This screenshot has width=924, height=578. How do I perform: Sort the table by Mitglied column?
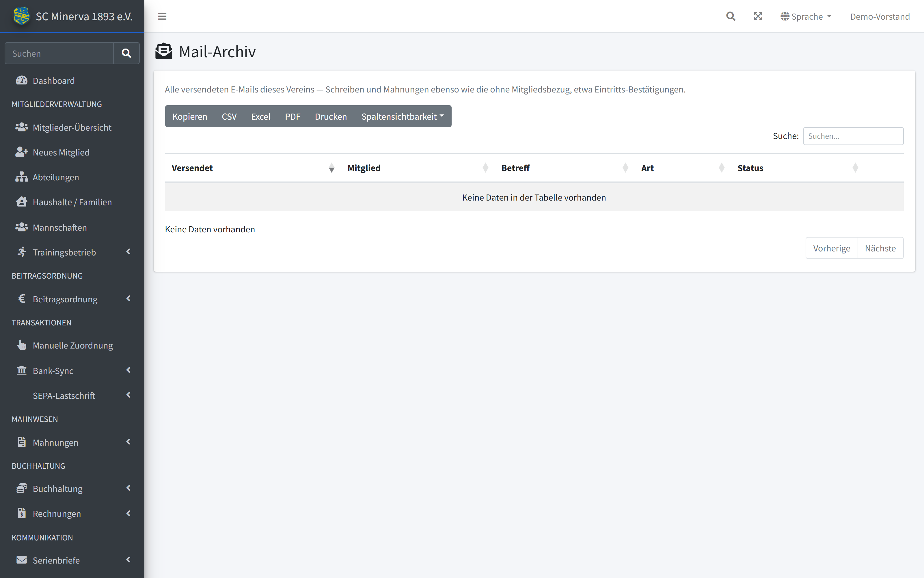tap(418, 168)
